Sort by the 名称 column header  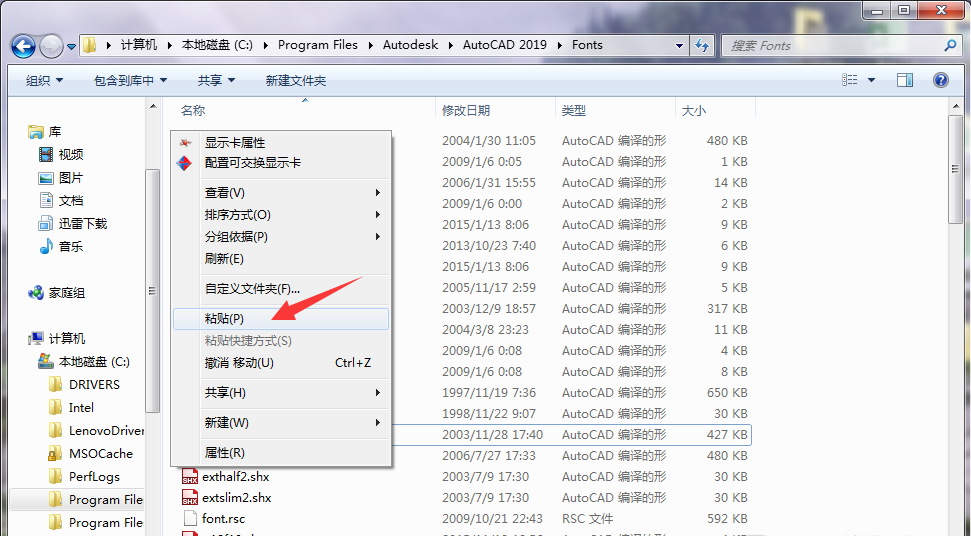193,111
